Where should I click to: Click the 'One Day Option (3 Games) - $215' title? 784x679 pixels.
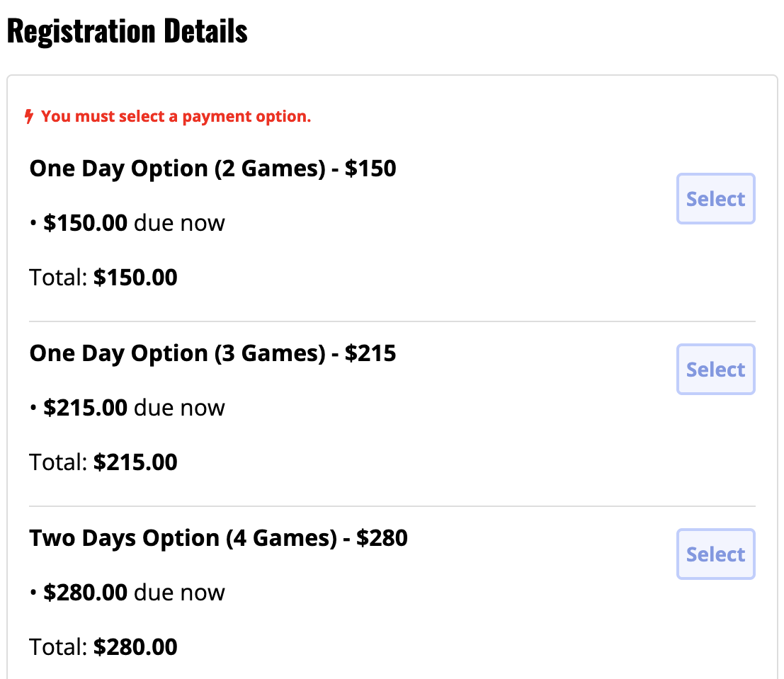pos(212,353)
